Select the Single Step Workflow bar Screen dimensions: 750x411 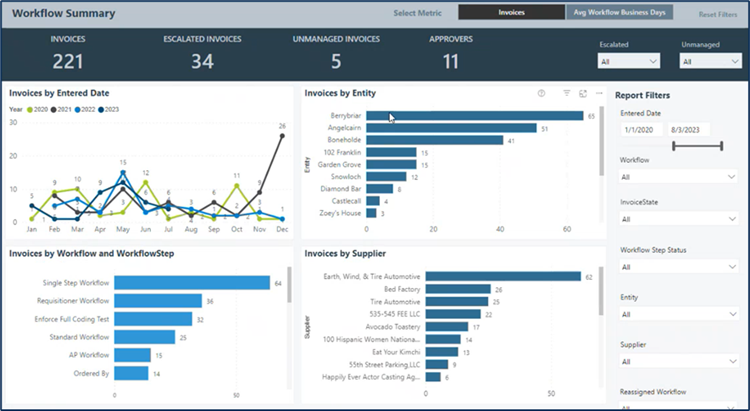tap(192, 283)
